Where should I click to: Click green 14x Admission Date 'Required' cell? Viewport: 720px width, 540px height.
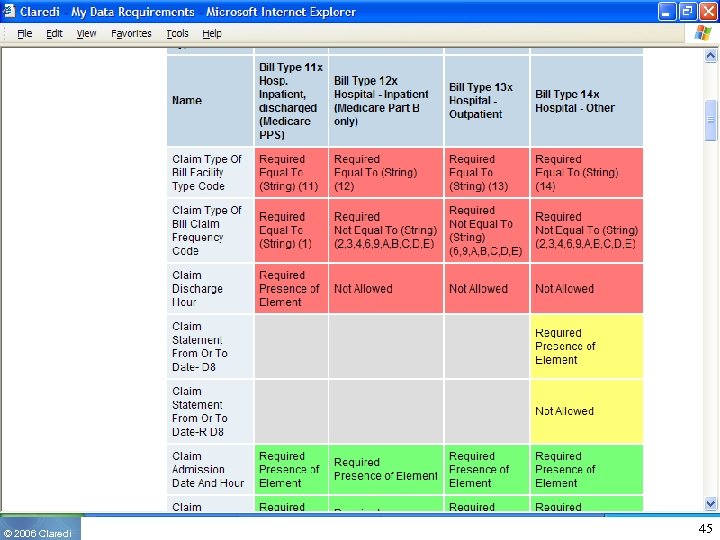click(x=587, y=469)
